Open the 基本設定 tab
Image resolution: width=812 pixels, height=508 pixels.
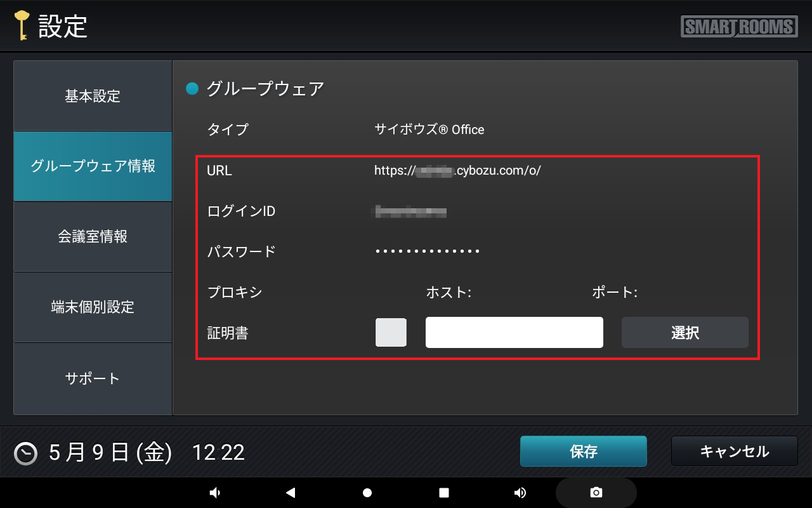[x=93, y=97]
